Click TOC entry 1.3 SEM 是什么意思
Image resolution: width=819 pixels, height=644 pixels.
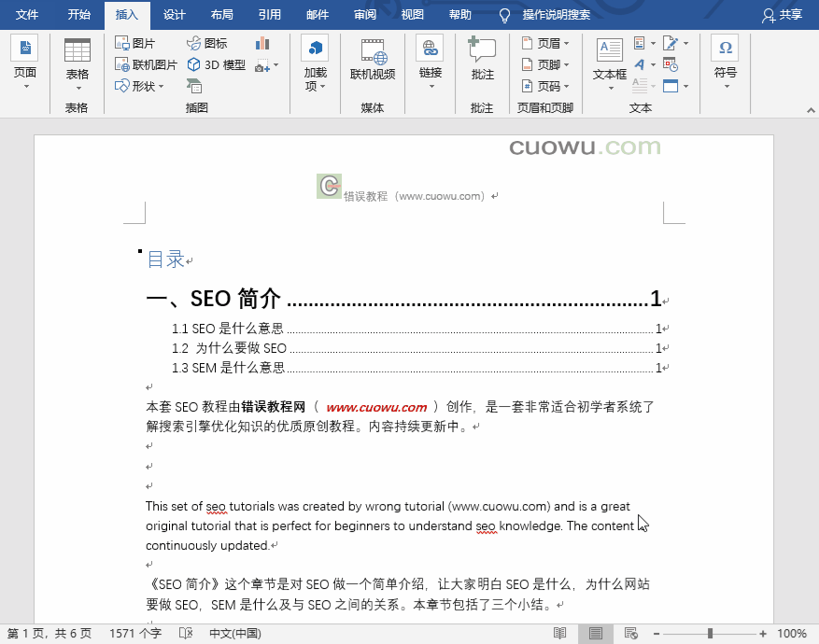click(x=417, y=368)
